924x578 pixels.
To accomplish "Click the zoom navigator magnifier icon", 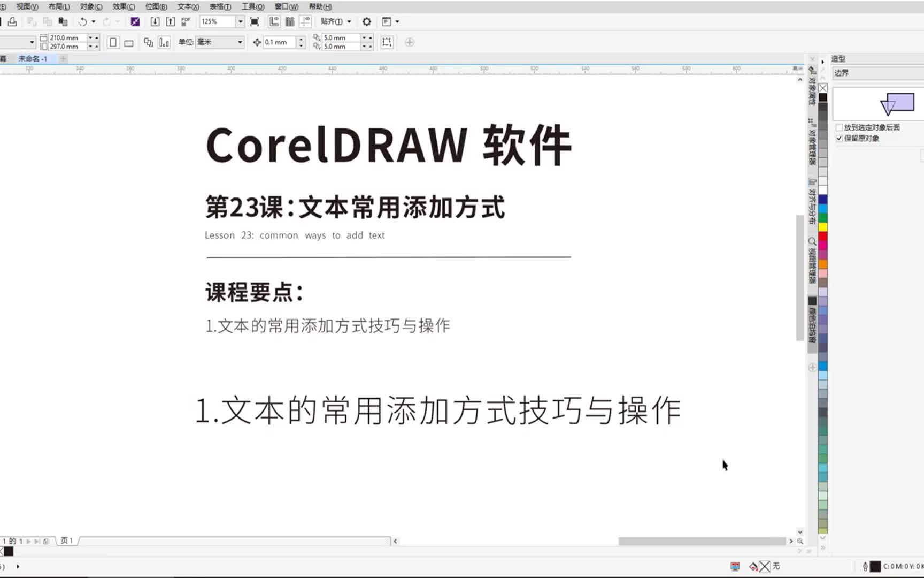I will [800, 541].
